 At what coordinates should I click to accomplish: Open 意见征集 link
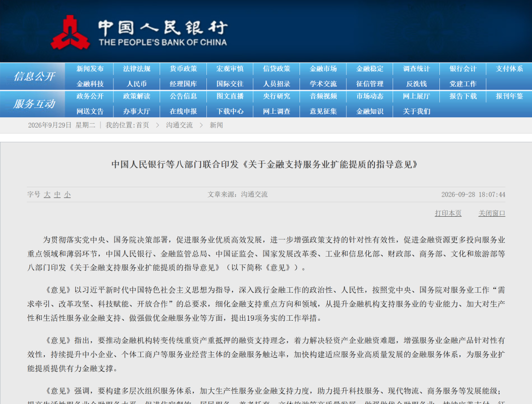click(323, 111)
